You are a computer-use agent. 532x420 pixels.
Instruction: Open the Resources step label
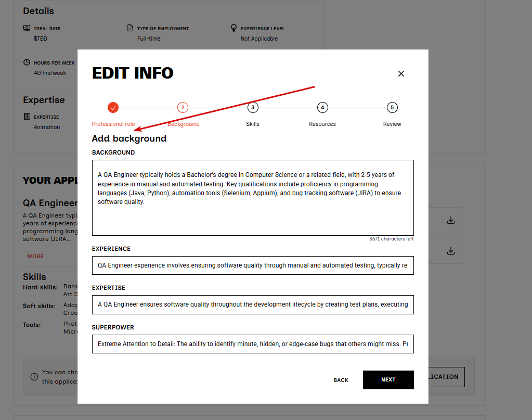click(x=322, y=124)
